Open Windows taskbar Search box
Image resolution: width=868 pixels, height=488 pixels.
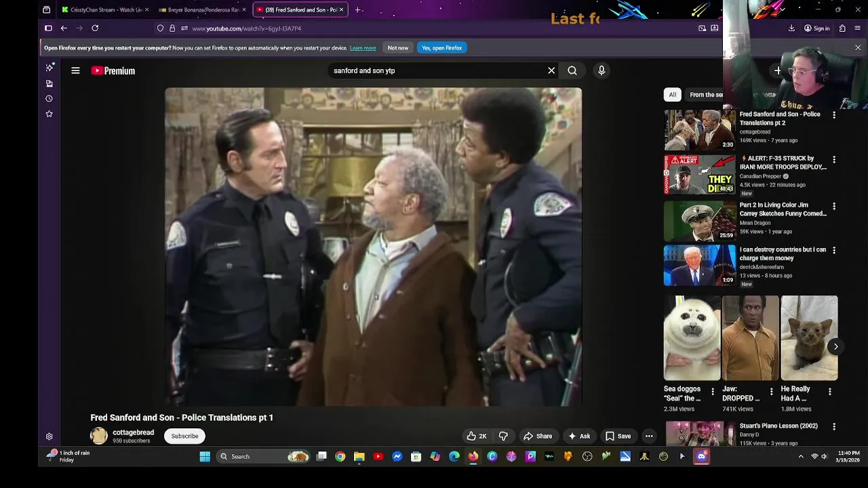[x=263, y=456]
